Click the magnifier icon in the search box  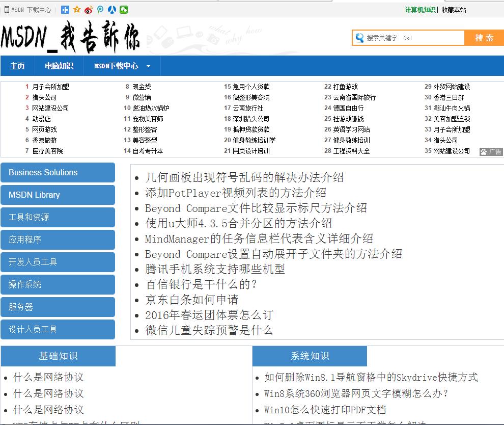click(x=360, y=38)
